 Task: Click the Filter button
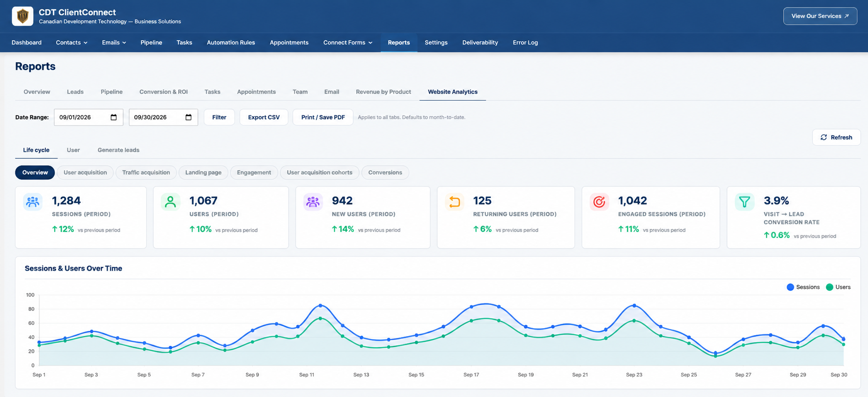[x=219, y=117]
